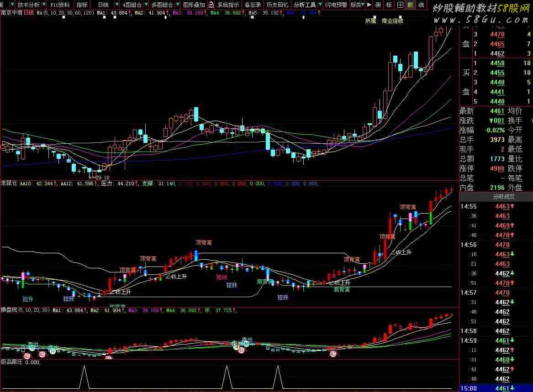Select the 分时成交 panel header
The height and width of the screenshot is (392, 533).
pyautogui.click(x=504, y=197)
